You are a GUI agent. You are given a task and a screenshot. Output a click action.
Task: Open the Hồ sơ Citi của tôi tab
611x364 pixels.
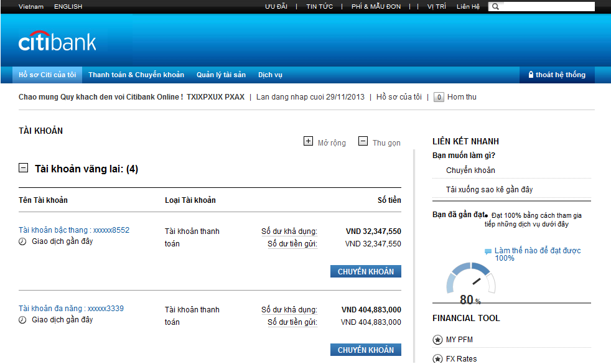click(x=47, y=75)
